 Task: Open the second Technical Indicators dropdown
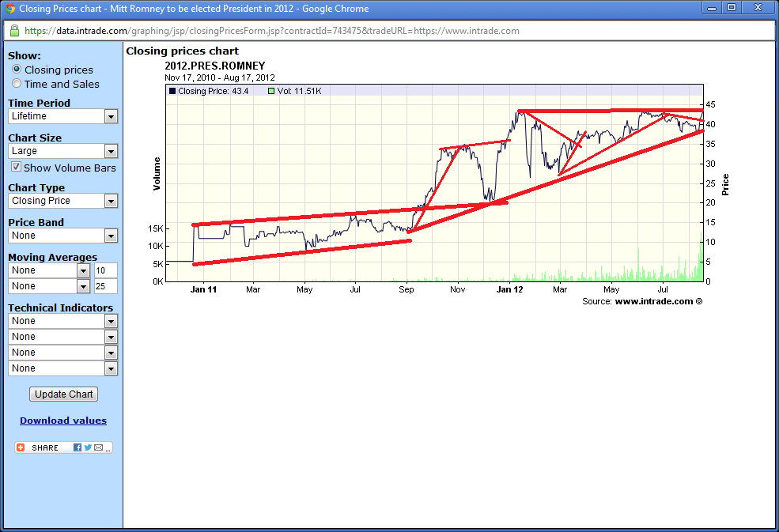coord(63,337)
